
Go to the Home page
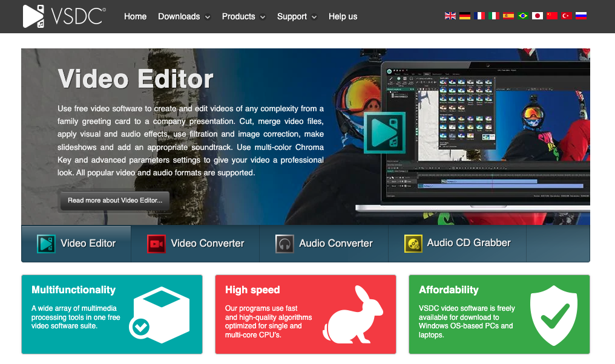[136, 16]
